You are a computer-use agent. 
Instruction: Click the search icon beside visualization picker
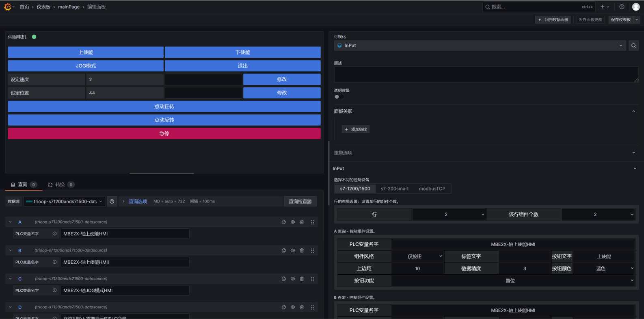click(633, 46)
